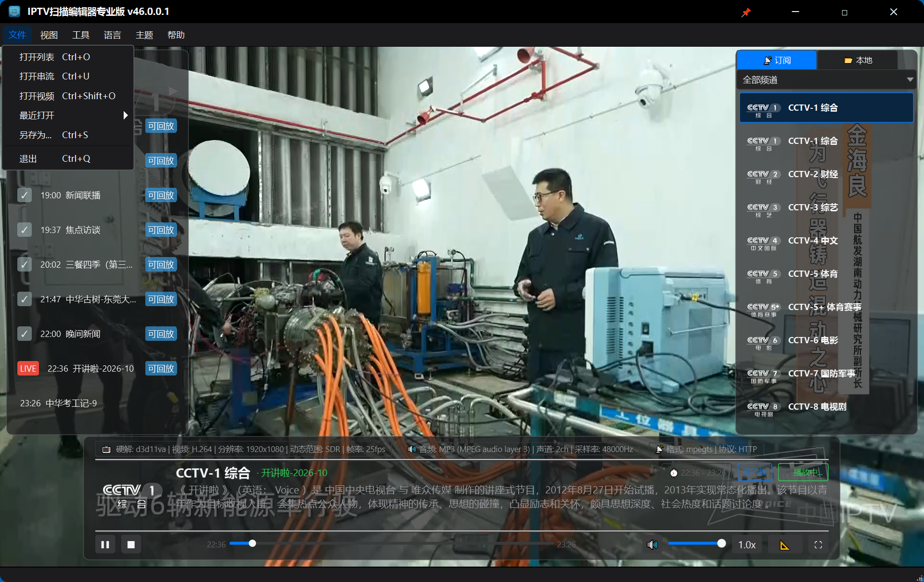
Task: Toggle the checkbox for 19:00 新闻联播
Action: tap(25, 195)
